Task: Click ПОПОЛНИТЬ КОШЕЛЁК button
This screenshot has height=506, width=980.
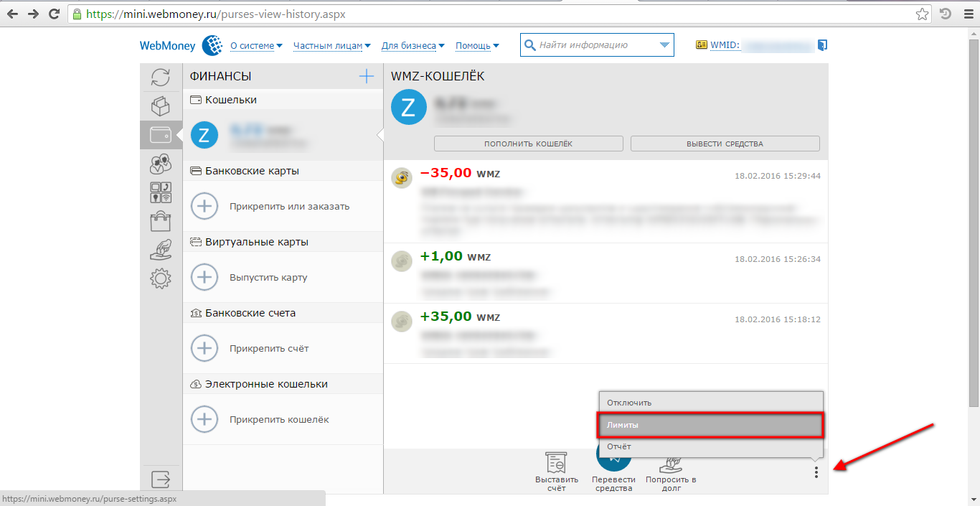Action: [529, 144]
